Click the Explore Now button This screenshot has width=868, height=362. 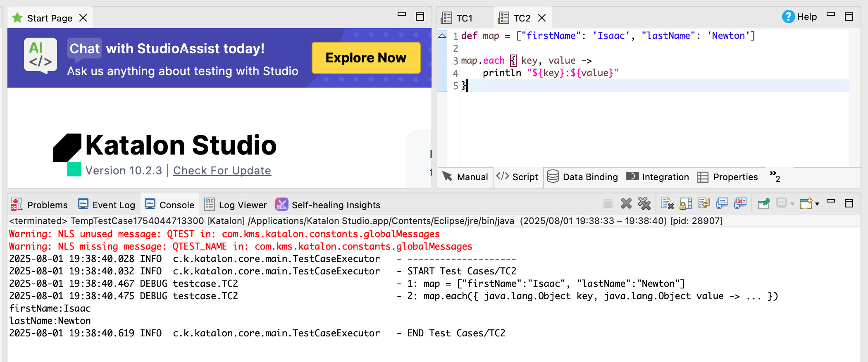point(366,58)
